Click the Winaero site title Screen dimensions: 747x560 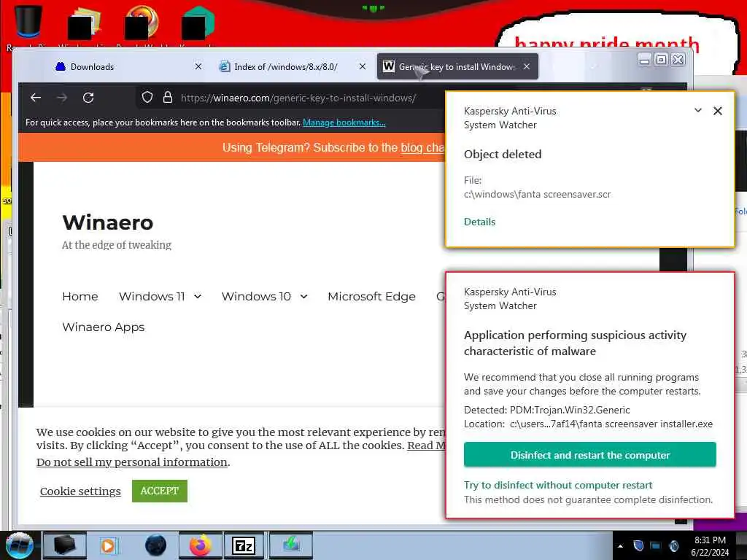[x=108, y=222]
